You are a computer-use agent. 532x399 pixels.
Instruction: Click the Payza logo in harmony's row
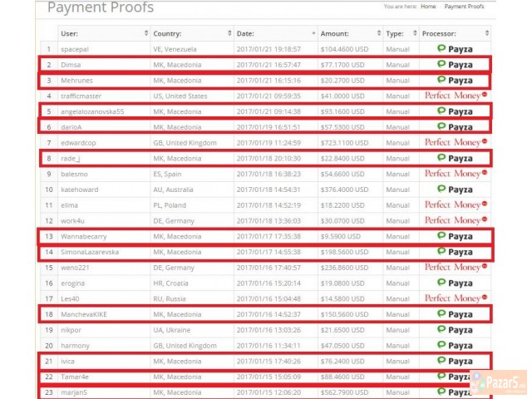(455, 345)
